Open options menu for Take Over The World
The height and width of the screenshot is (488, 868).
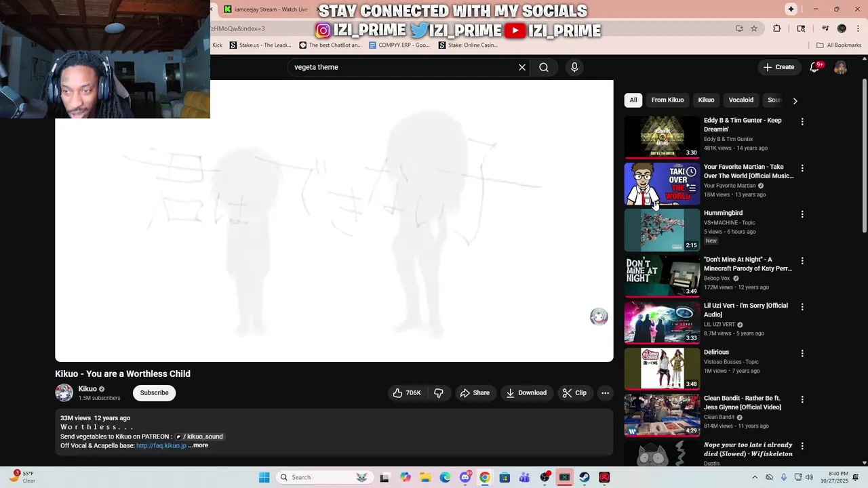click(x=802, y=168)
